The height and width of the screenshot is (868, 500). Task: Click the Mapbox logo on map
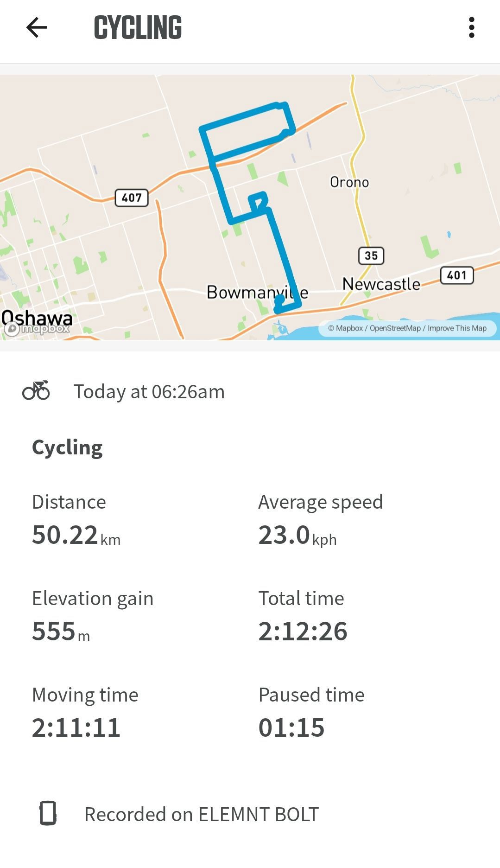point(37,329)
